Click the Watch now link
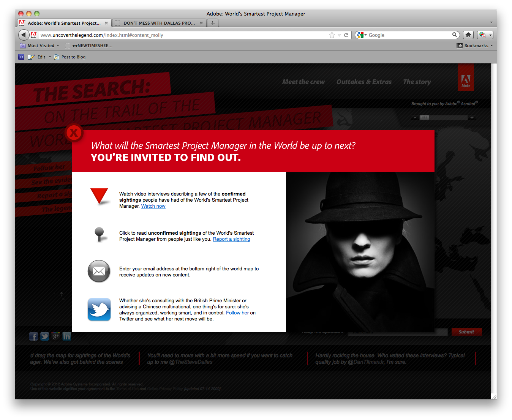This screenshot has height=420, width=512. [153, 206]
